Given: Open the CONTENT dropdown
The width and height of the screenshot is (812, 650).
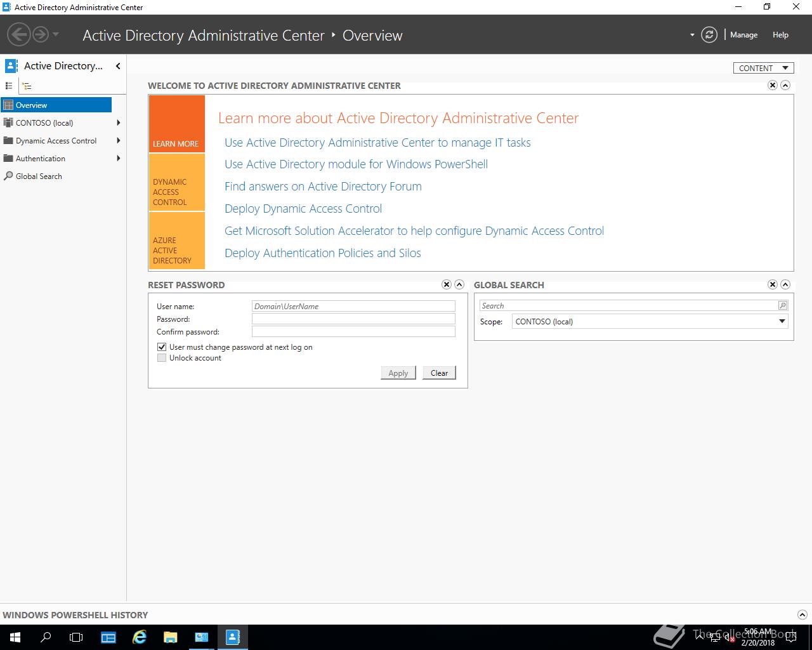Looking at the screenshot, I should click(764, 68).
